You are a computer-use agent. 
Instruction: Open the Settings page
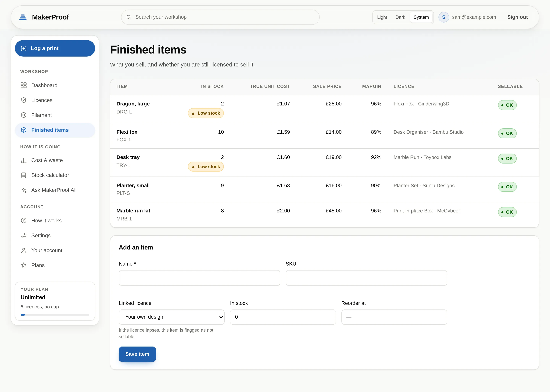coord(55,236)
